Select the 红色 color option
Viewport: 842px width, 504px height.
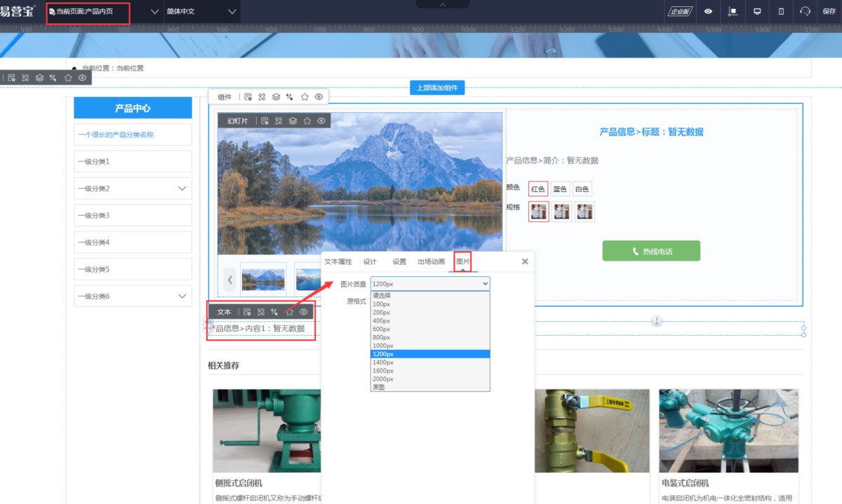[x=538, y=189]
